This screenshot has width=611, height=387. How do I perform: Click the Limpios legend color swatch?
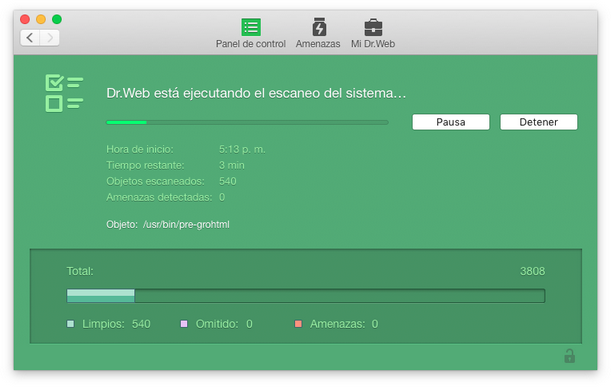71,324
